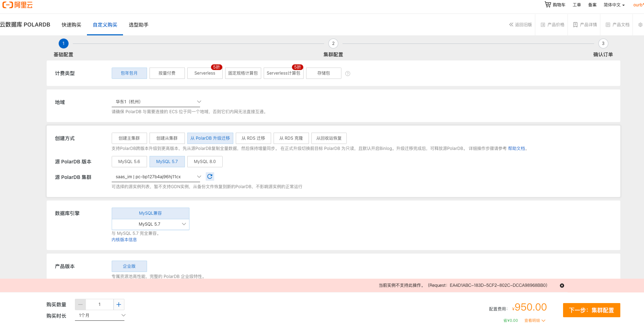This screenshot has height=325, width=644.
Task: Select MySQL兼容 database engine
Action: (151, 213)
